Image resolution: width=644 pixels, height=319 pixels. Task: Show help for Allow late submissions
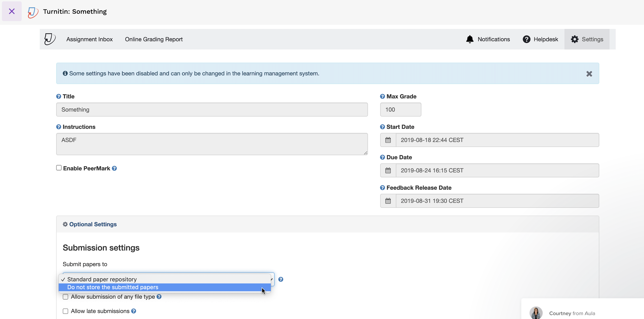pos(134,311)
